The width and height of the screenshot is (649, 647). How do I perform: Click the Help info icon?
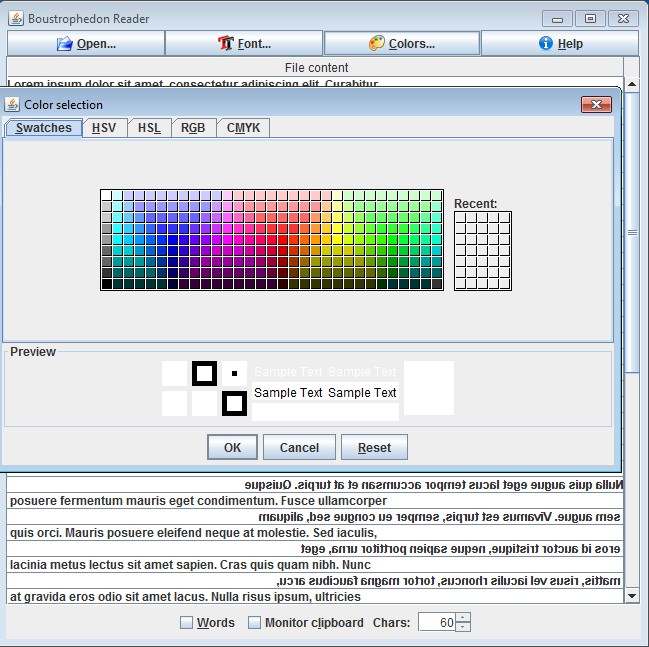546,44
